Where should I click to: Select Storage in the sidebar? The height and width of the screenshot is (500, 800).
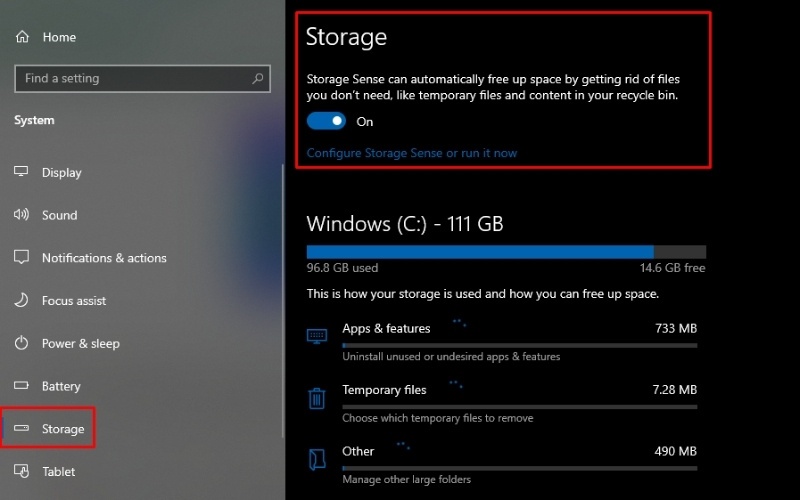click(x=63, y=429)
